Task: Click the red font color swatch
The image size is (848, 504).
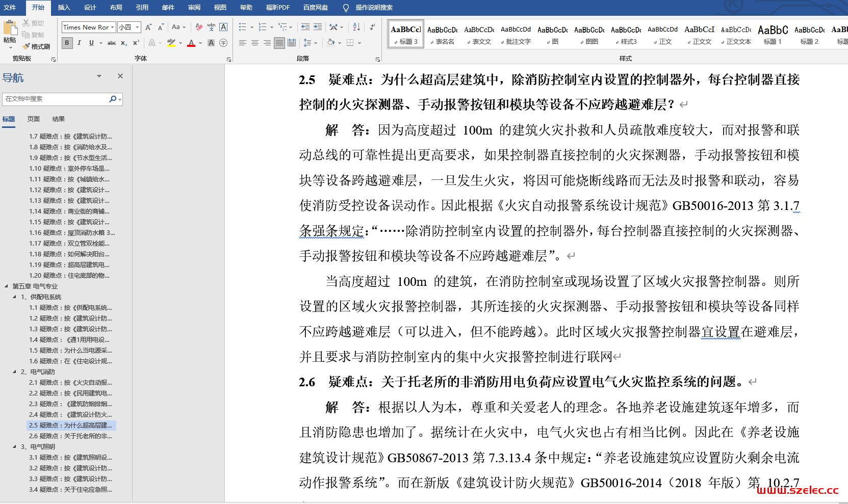Action: [191, 43]
